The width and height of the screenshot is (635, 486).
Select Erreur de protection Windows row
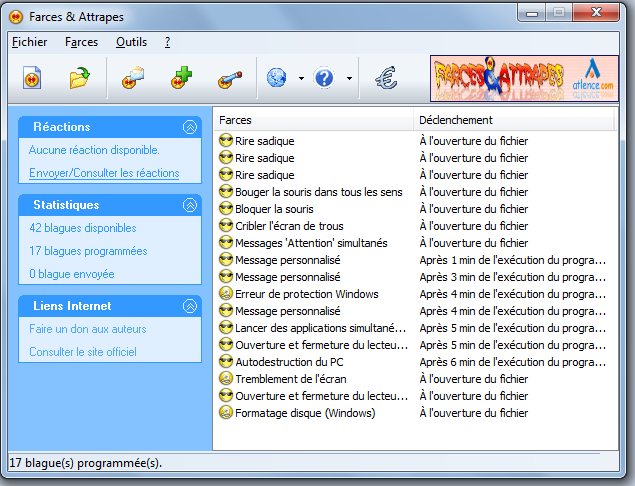click(413, 294)
